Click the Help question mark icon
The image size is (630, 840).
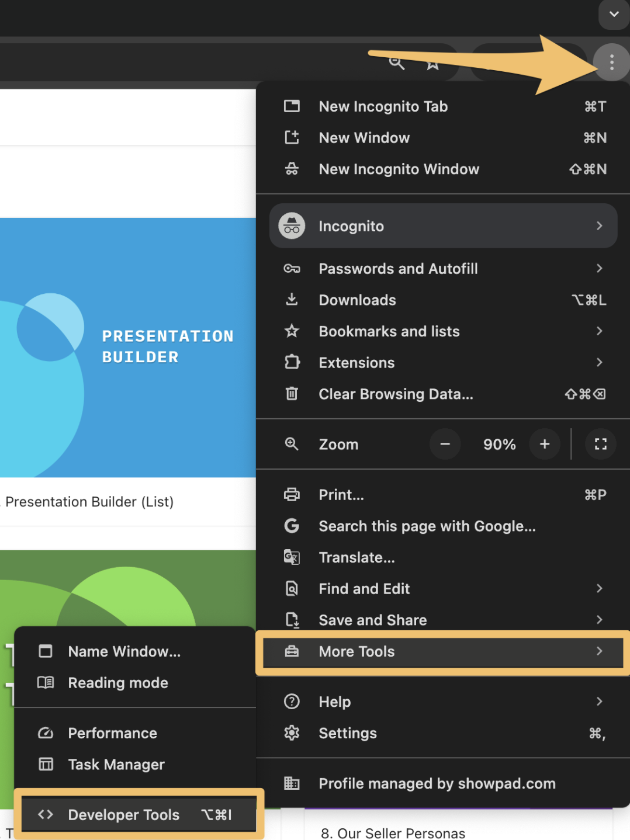click(x=292, y=701)
